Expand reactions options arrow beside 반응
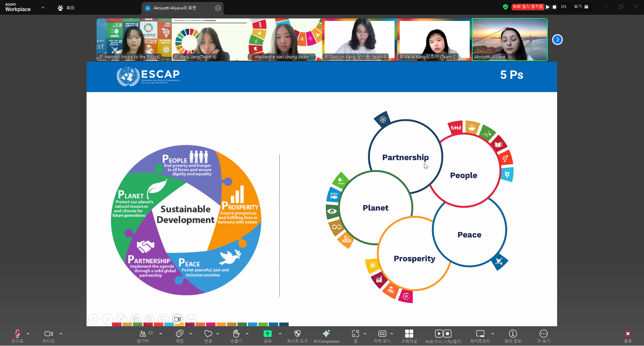 tap(218, 334)
